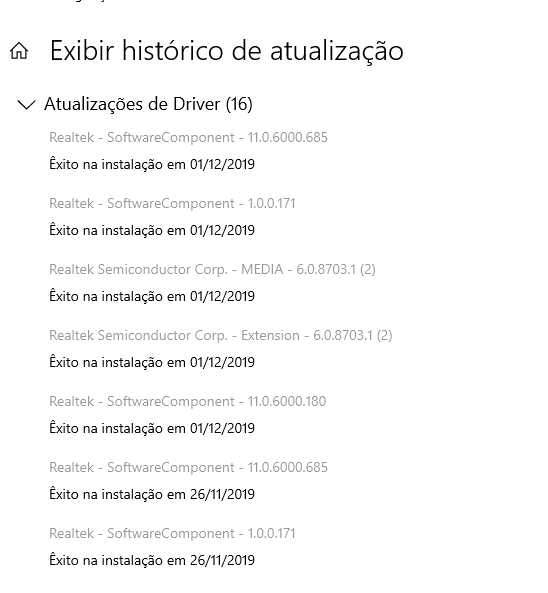Screen dimensions: 548x593
Task: Open Realtek Semiconductor Corp. Extension 6.0.8703.1 link
Action: (x=220, y=335)
